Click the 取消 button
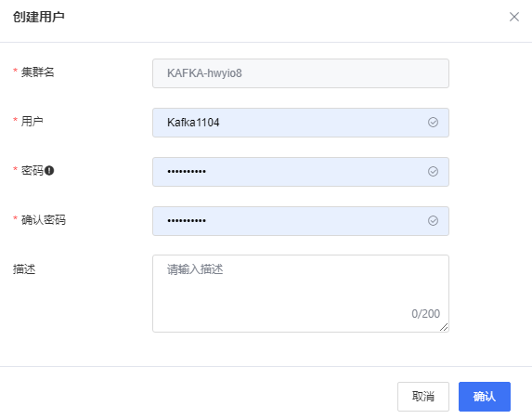 coord(423,397)
